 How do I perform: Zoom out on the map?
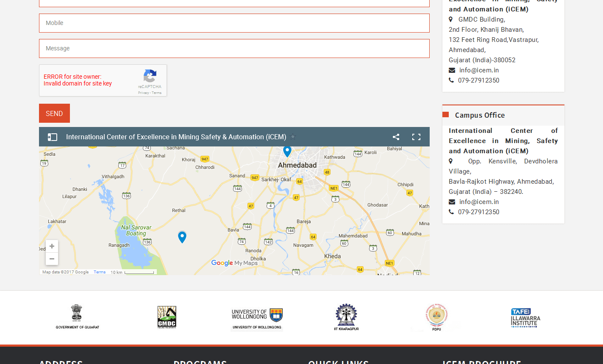(x=52, y=259)
